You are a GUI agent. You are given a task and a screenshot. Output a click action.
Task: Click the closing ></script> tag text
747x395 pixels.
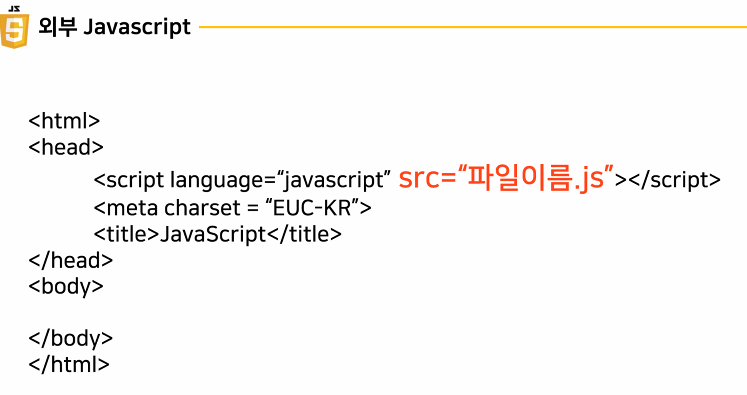click(667, 180)
